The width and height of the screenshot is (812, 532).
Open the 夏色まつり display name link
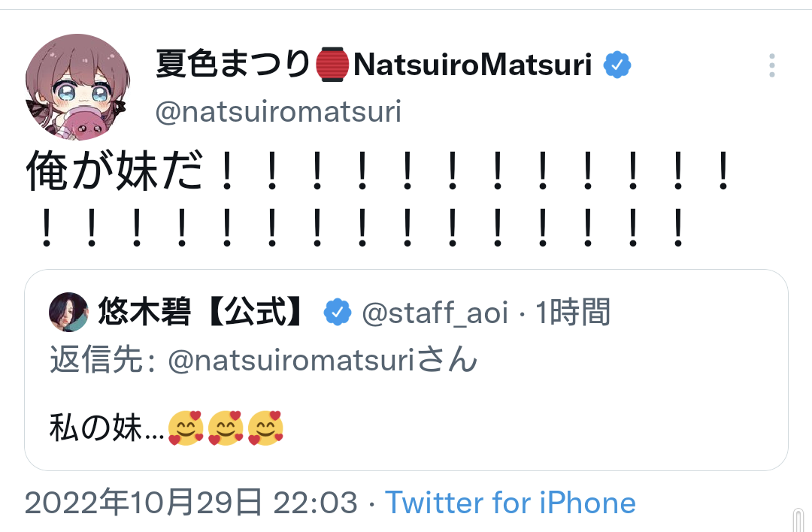(232, 66)
